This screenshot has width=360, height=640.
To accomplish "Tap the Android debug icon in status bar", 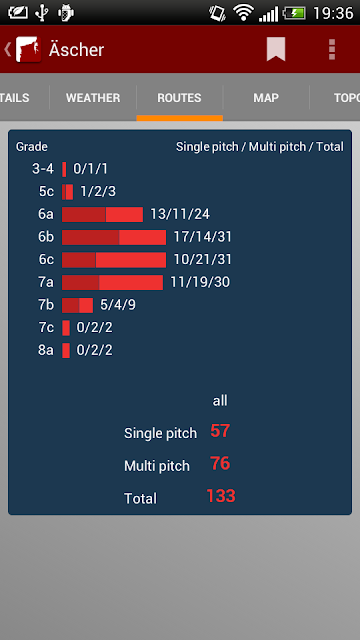I will (x=65, y=13).
